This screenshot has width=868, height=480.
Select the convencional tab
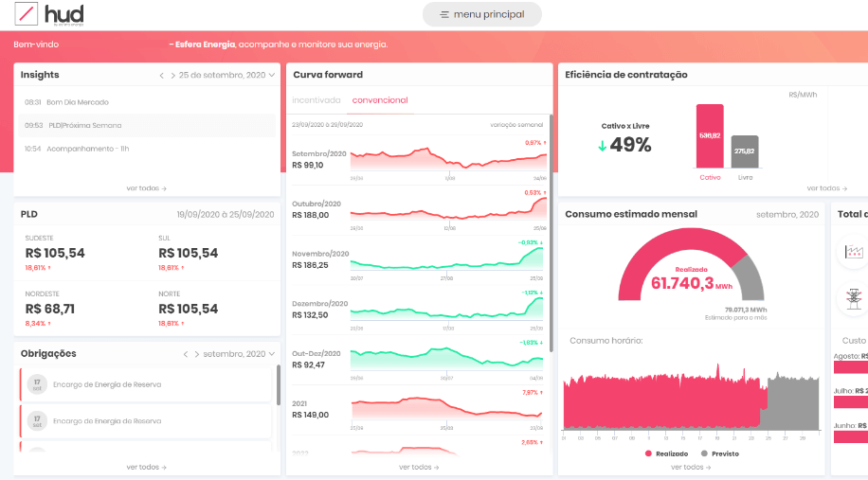click(x=380, y=100)
